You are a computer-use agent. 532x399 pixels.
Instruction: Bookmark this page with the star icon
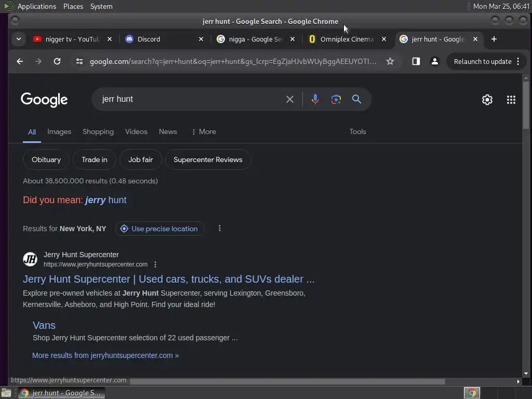coord(390,61)
